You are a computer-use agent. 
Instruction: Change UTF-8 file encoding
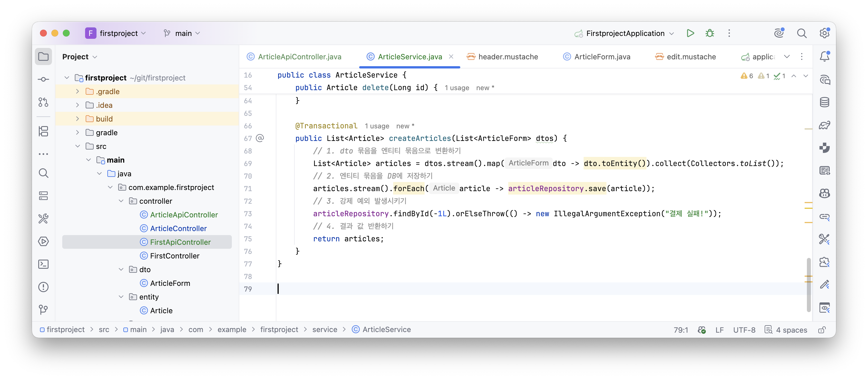[744, 330]
